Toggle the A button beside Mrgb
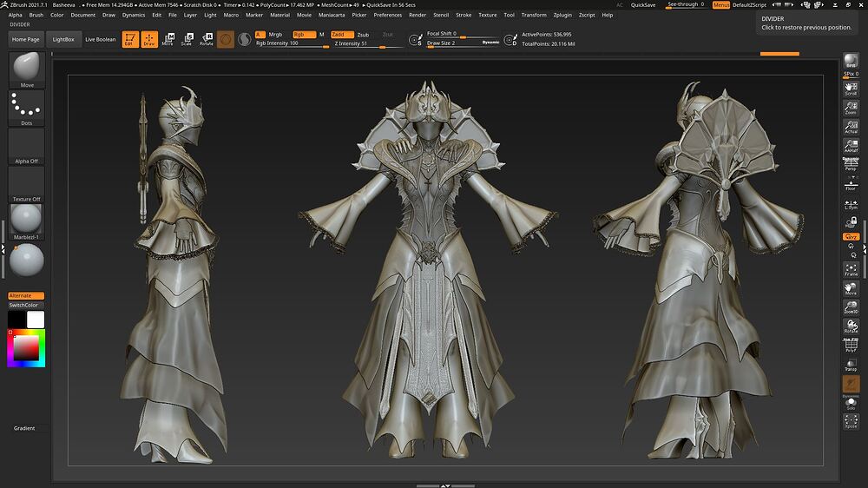 click(x=260, y=35)
